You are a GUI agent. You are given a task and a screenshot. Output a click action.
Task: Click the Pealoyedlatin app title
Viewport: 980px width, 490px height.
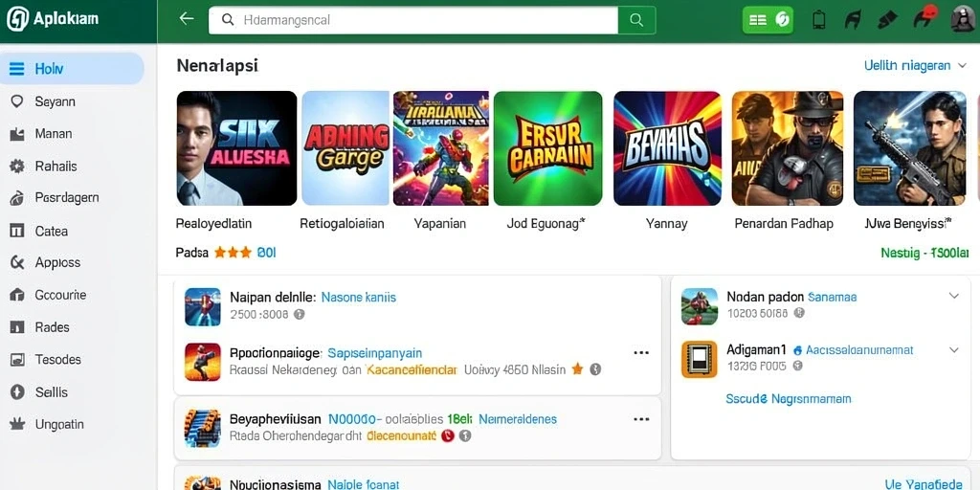pyautogui.click(x=213, y=223)
